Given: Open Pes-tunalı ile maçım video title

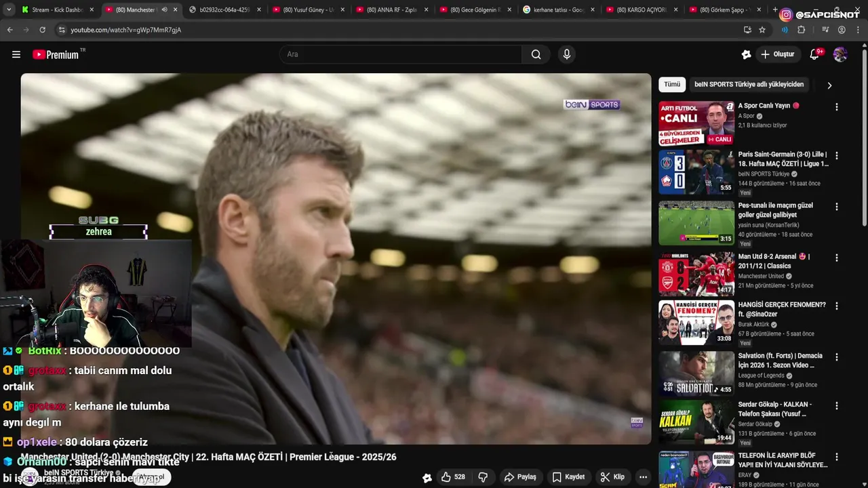Looking at the screenshot, I should [775, 210].
